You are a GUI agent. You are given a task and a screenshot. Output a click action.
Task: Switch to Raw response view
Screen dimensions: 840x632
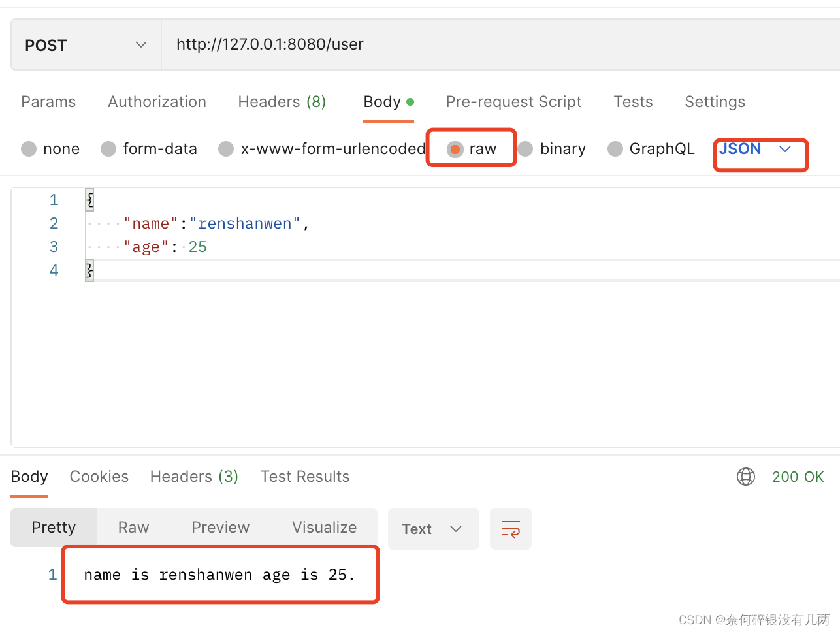point(133,528)
